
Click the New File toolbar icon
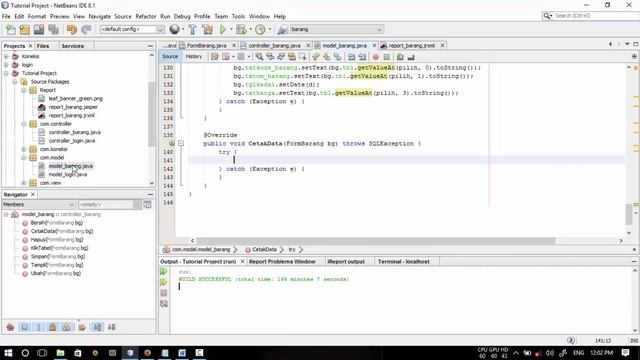10,29
